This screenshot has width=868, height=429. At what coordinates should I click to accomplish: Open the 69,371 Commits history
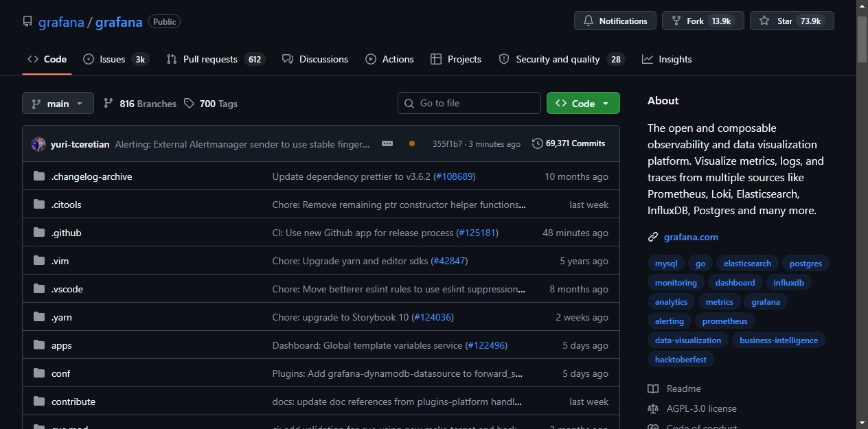click(569, 143)
